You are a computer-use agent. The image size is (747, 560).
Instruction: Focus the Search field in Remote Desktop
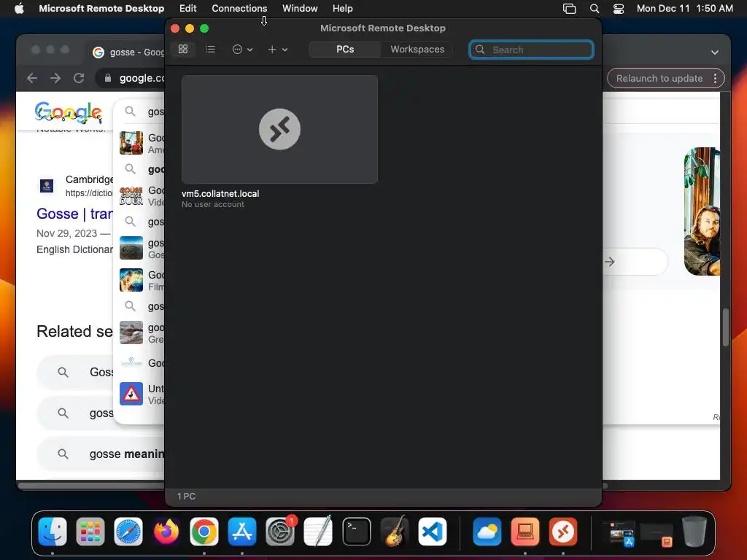[531, 50]
